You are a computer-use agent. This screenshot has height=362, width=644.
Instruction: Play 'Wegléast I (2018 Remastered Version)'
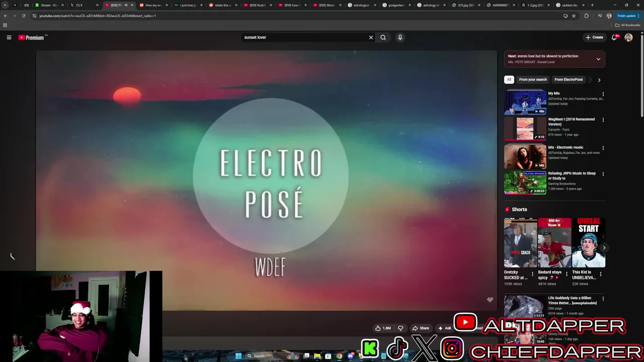tap(525, 129)
